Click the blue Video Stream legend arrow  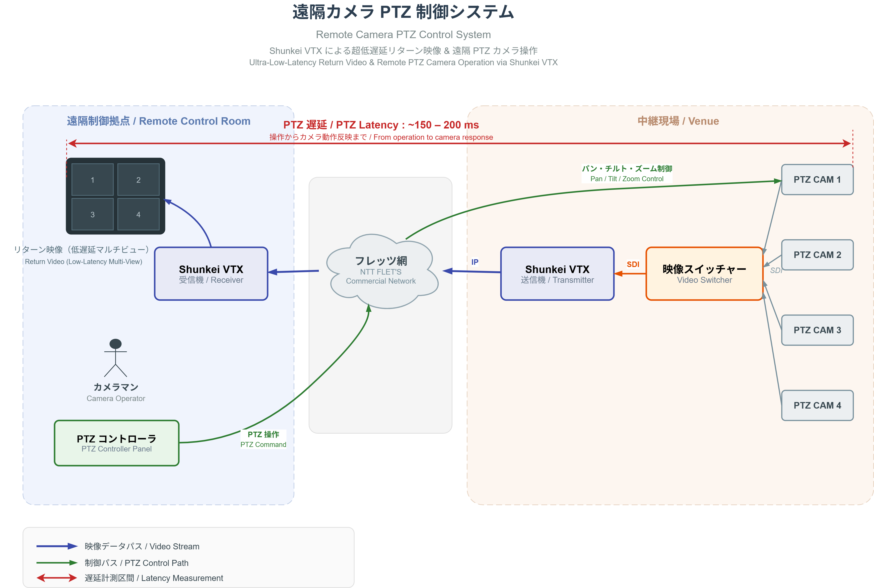coord(57,546)
